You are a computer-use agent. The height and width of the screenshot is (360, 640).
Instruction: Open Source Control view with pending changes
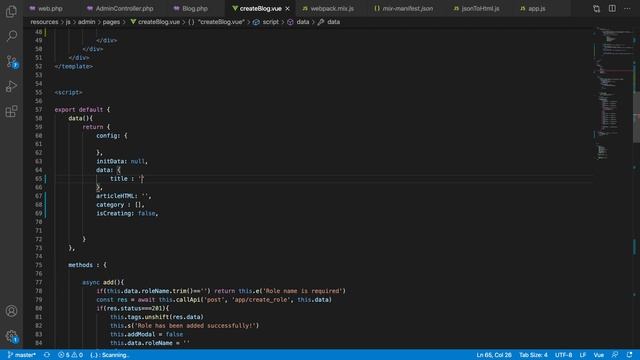click(x=11, y=61)
